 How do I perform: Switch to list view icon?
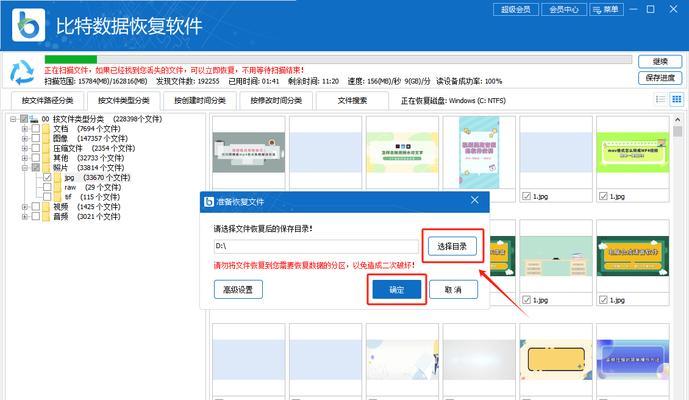(660, 99)
